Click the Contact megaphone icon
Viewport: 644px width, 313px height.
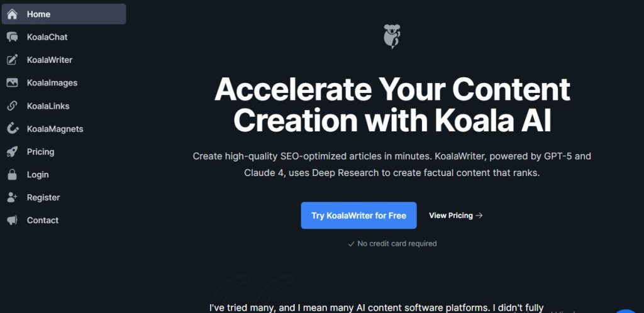tap(13, 220)
